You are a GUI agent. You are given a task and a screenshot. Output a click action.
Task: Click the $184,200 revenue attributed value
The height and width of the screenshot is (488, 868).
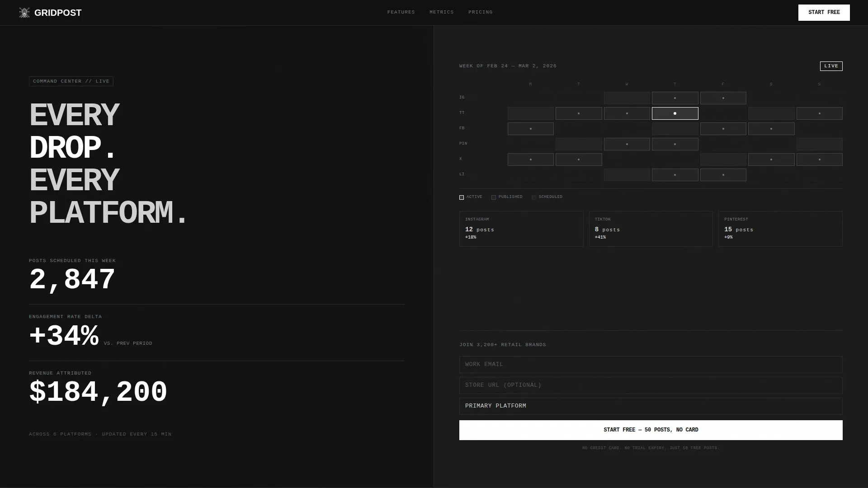[x=98, y=392]
